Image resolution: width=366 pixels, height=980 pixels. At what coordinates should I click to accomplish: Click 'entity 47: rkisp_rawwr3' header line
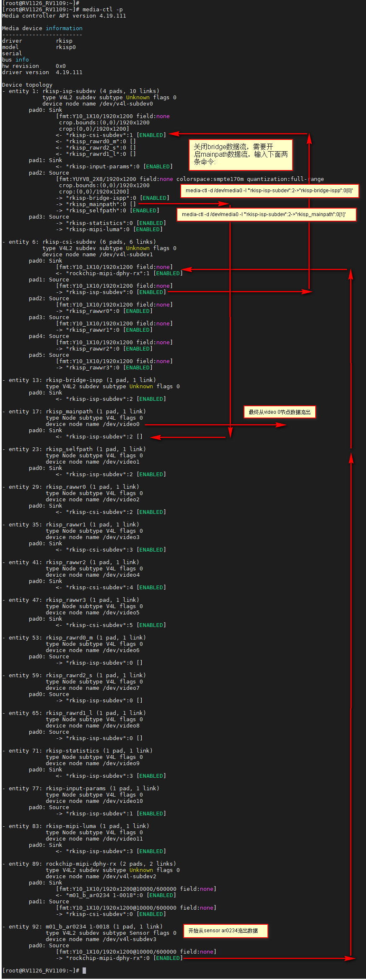tap(71, 600)
